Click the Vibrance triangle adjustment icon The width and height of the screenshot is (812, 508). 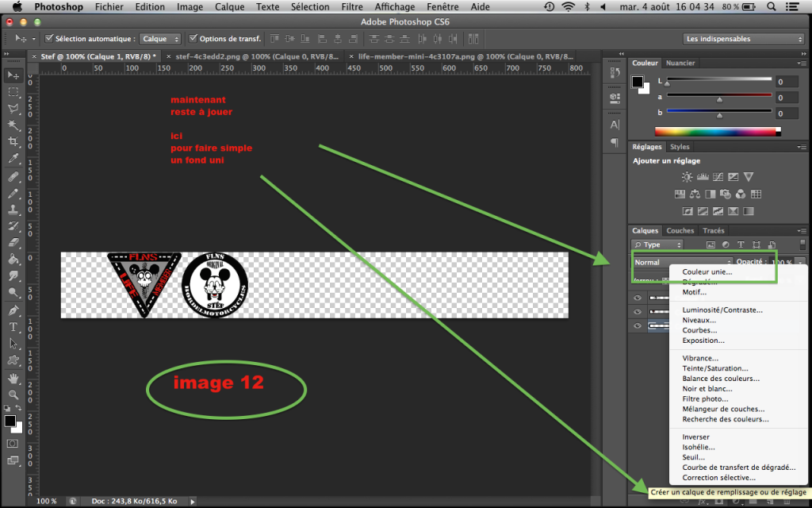(x=749, y=177)
